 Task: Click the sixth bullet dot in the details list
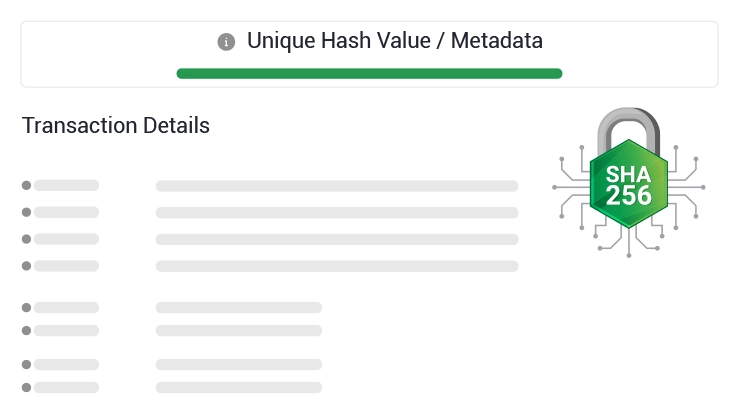pyautogui.click(x=27, y=330)
